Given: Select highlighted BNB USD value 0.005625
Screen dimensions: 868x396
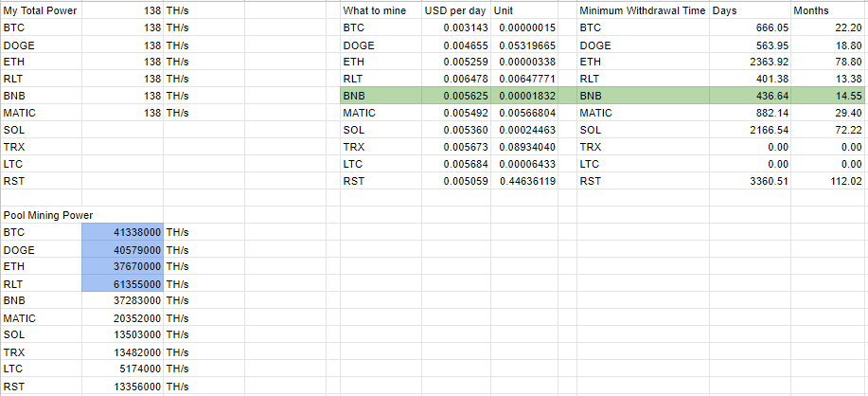Looking at the screenshot, I should (x=455, y=96).
